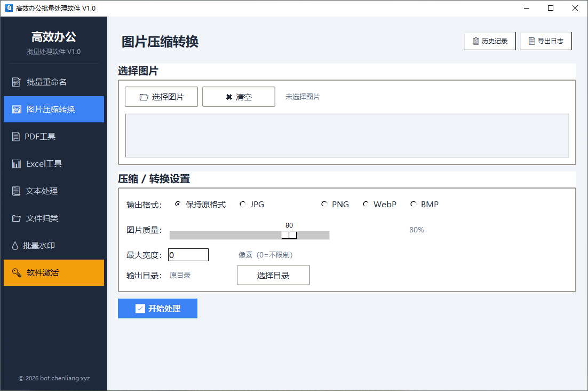588x391 pixels.
Task: Click the file classification folder icon
Action: 16,218
